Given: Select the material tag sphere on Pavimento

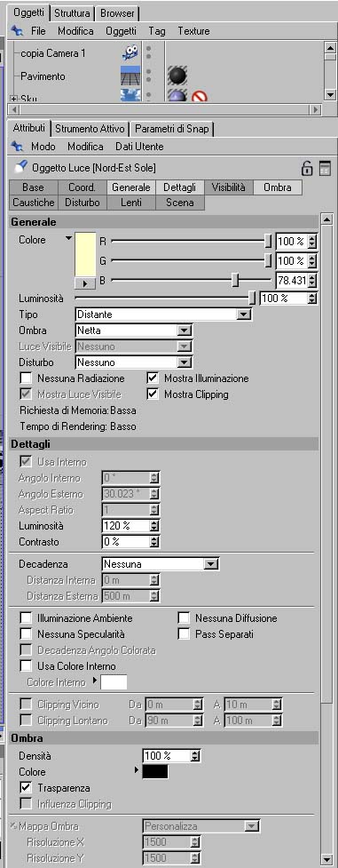Looking at the screenshot, I should (177, 76).
